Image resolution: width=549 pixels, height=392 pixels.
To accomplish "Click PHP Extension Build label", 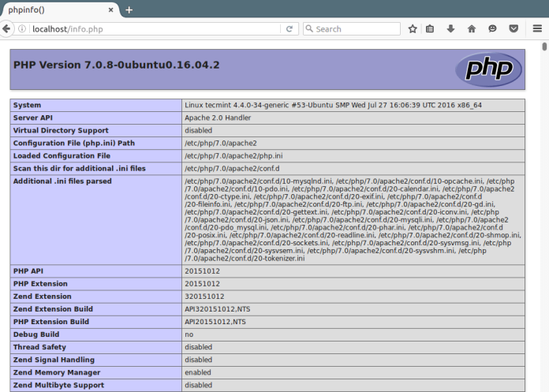I will click(x=51, y=322).
